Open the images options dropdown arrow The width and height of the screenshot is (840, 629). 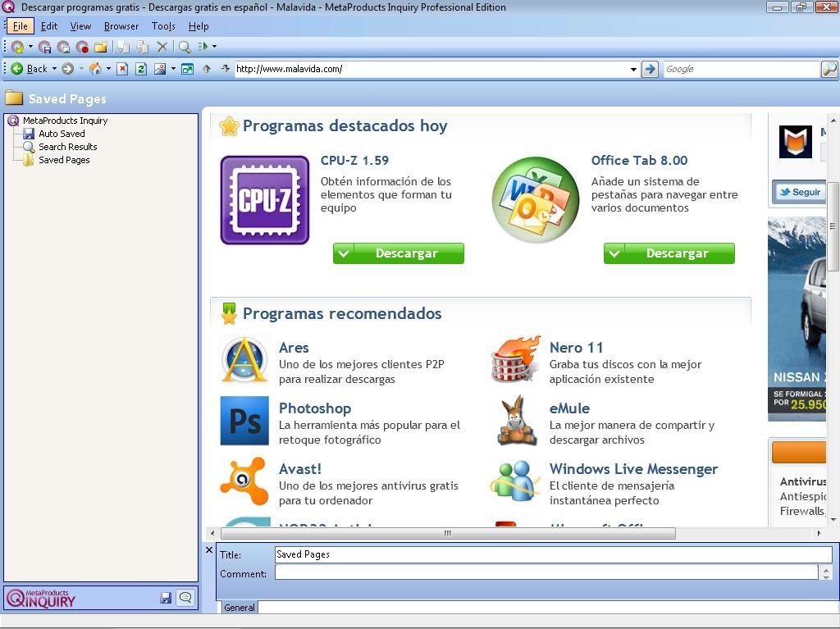(x=173, y=69)
